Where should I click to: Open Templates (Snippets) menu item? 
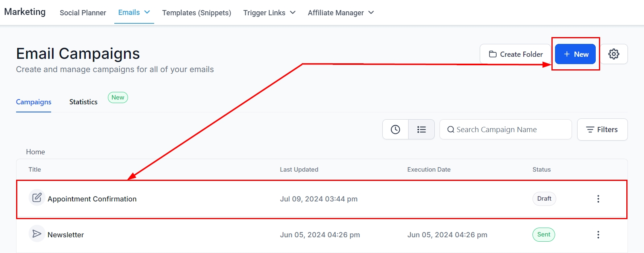196,13
